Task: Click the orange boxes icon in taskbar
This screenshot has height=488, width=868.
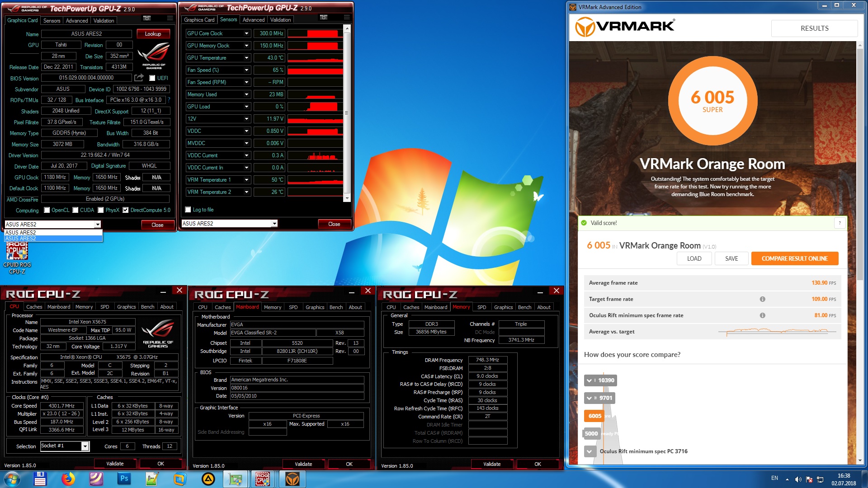Action: [x=180, y=479]
